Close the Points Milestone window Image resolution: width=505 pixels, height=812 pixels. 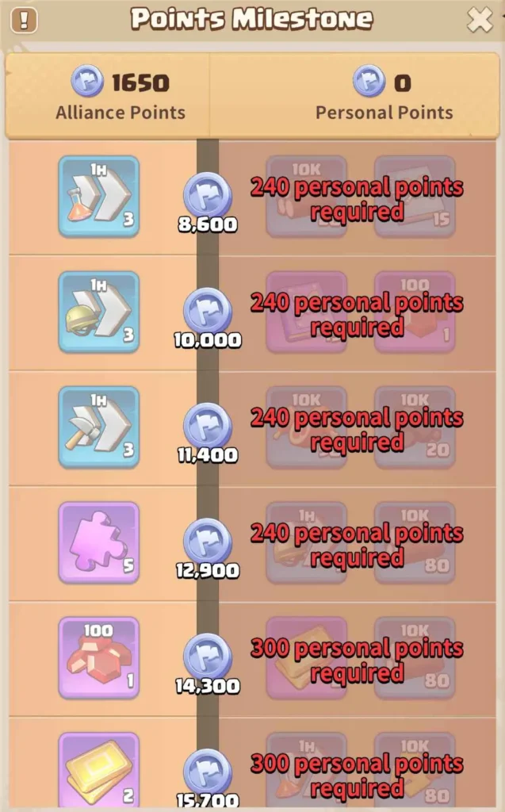(480, 20)
